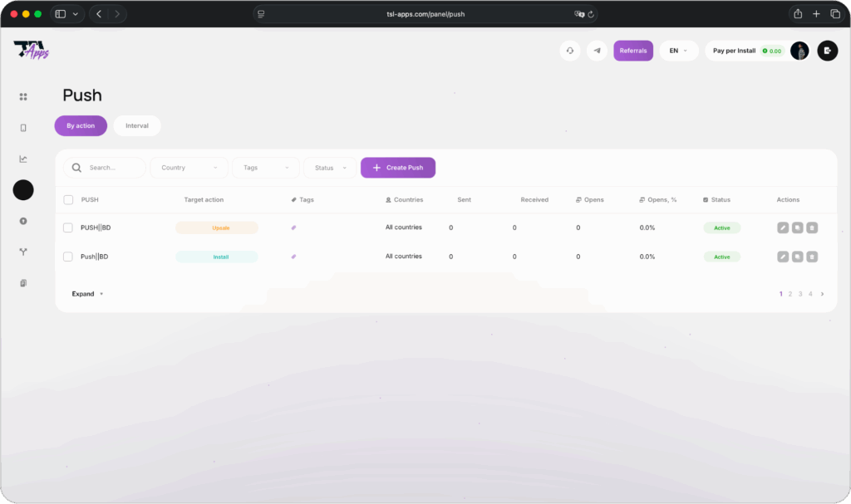Edit the PUSH||BD Upsale row
The height and width of the screenshot is (504, 851).
tap(783, 228)
